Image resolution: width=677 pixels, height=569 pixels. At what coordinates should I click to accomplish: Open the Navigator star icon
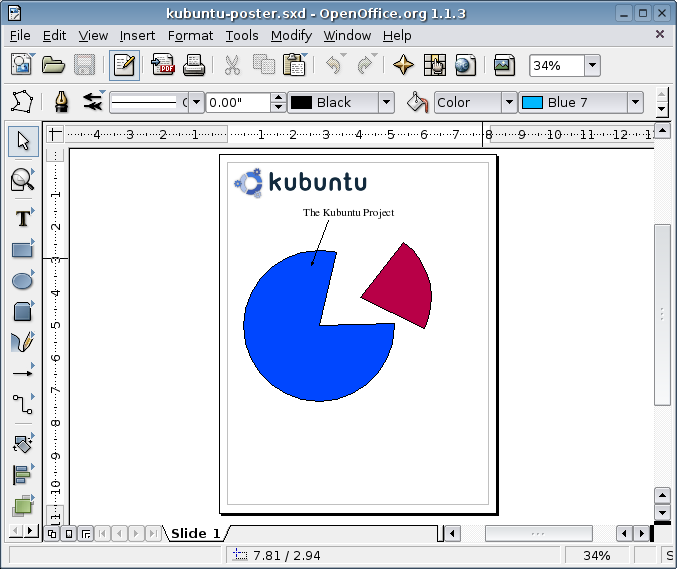point(403,65)
